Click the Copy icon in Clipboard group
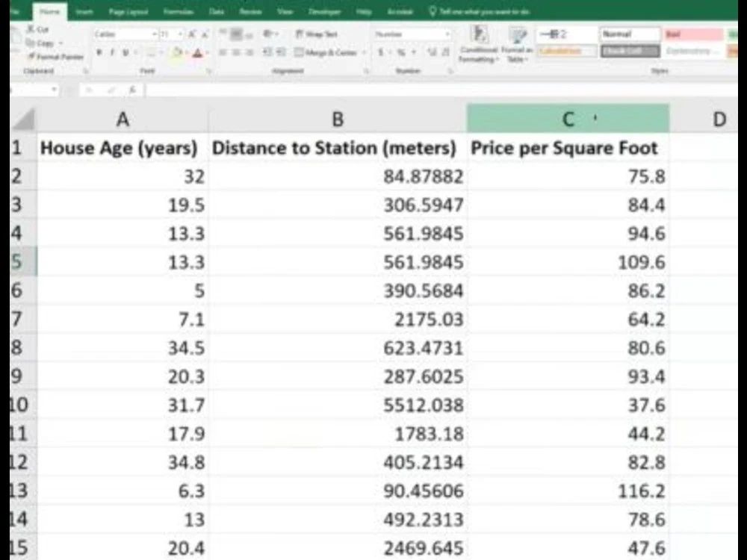The height and width of the screenshot is (560, 747). pyautogui.click(x=31, y=43)
